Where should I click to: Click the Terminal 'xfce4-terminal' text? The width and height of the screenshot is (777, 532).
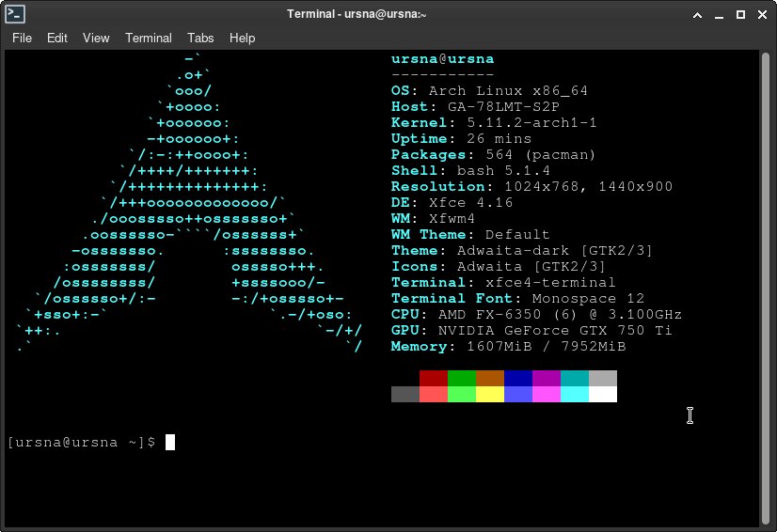[550, 282]
